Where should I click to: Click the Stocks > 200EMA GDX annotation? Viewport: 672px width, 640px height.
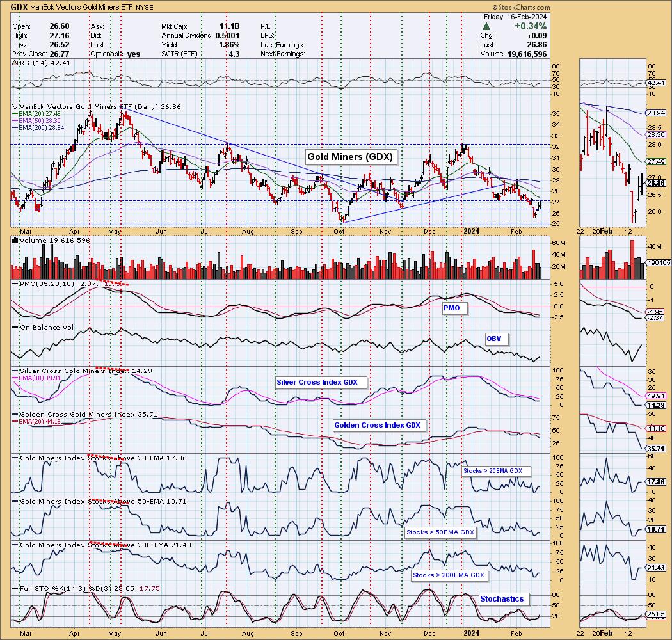click(x=448, y=575)
